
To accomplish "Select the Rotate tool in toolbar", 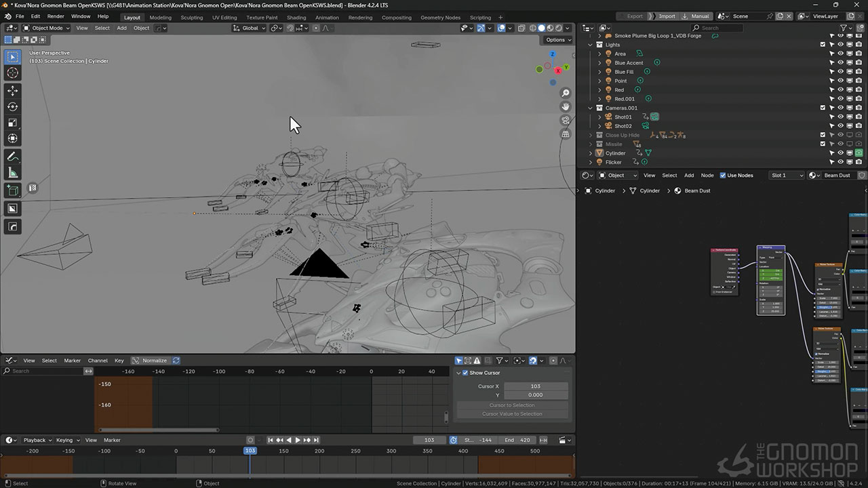I will click(x=12, y=106).
